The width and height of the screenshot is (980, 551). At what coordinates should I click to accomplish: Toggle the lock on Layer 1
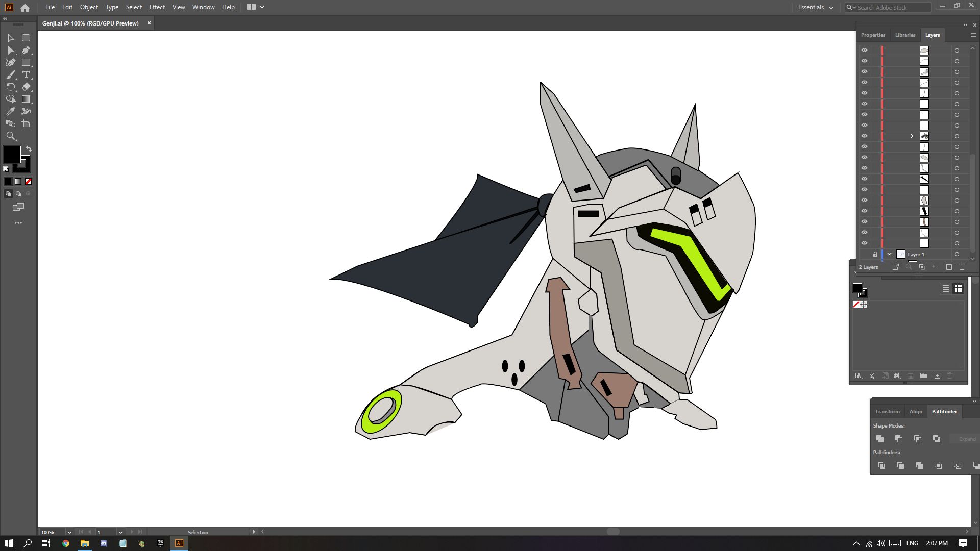tap(875, 254)
